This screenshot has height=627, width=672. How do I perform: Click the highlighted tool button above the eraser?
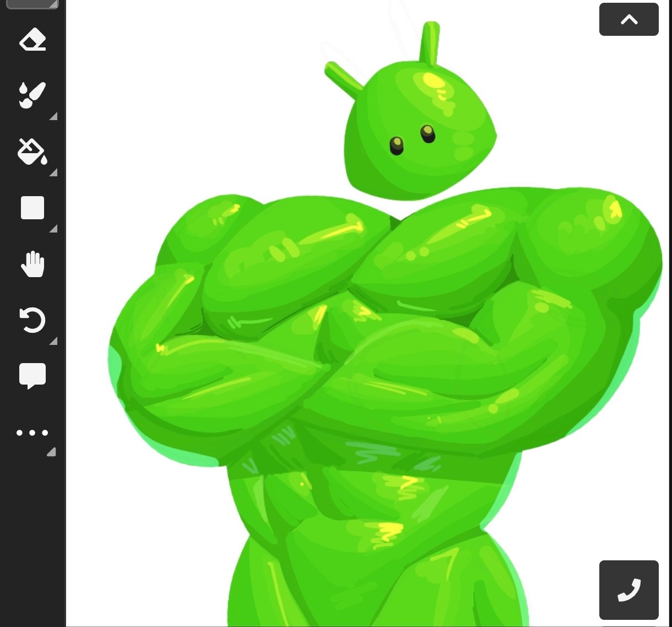coord(32,4)
